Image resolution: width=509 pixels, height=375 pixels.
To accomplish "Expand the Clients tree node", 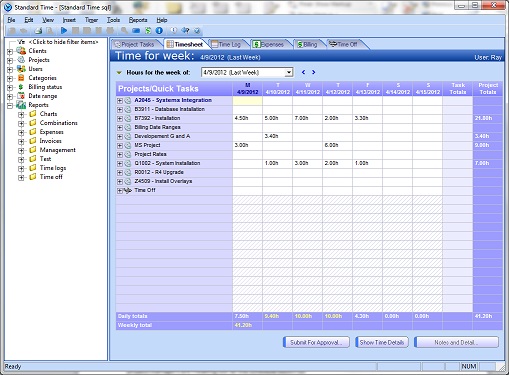I will pos(10,51).
